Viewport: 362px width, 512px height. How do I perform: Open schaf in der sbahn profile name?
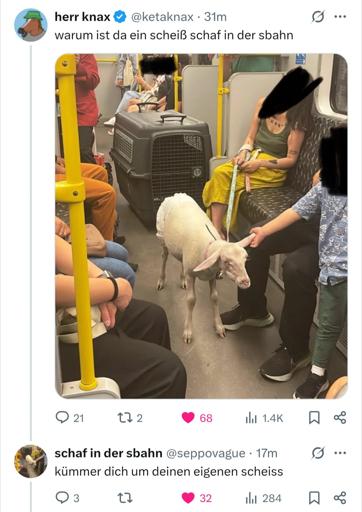click(108, 453)
